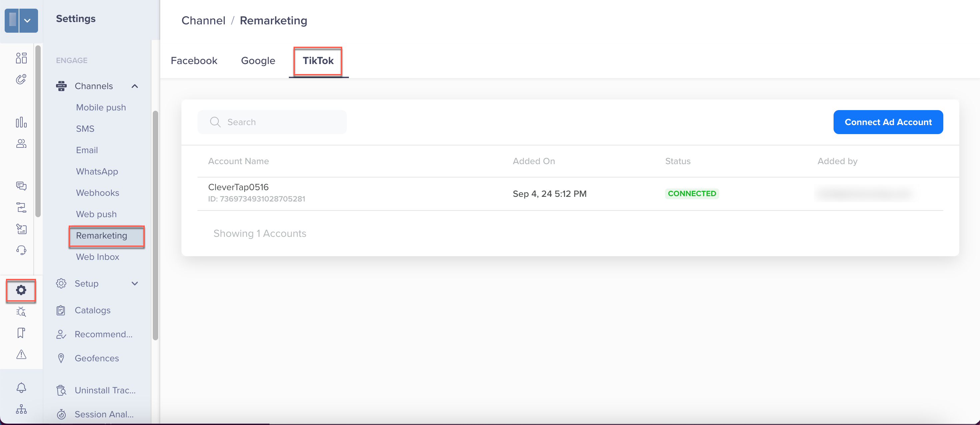
Task: Click the Recommendations person-check icon
Action: pos(61,335)
